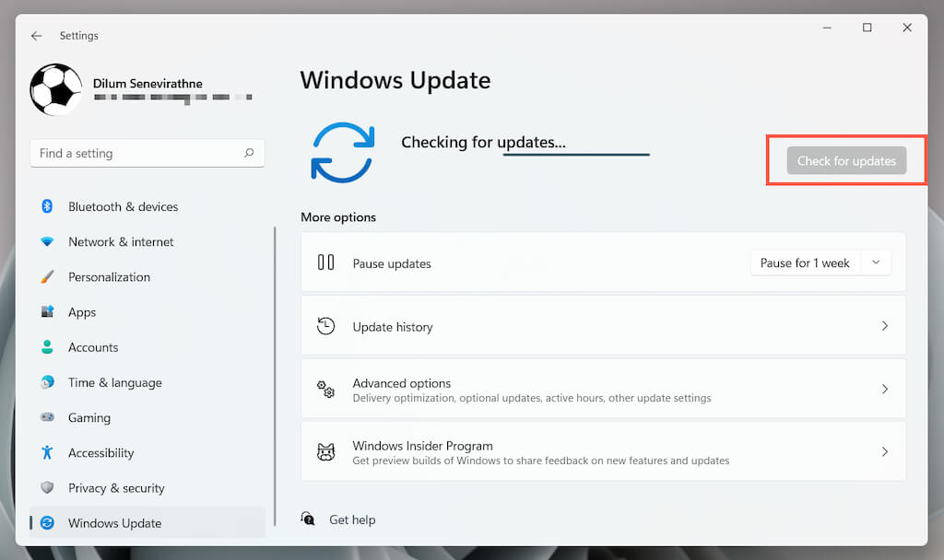
Task: Expand Advanced options chevron
Action: [x=884, y=390]
